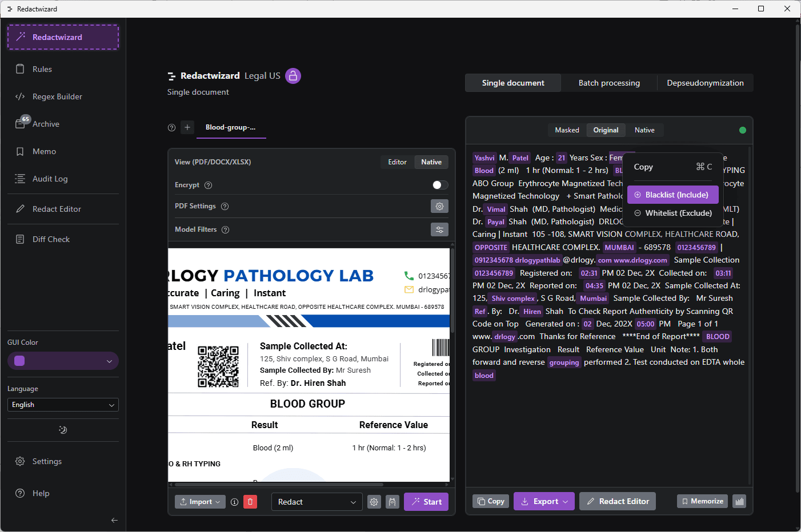The image size is (801, 532).
Task: Choose Copy from the context menu
Action: pos(673,167)
